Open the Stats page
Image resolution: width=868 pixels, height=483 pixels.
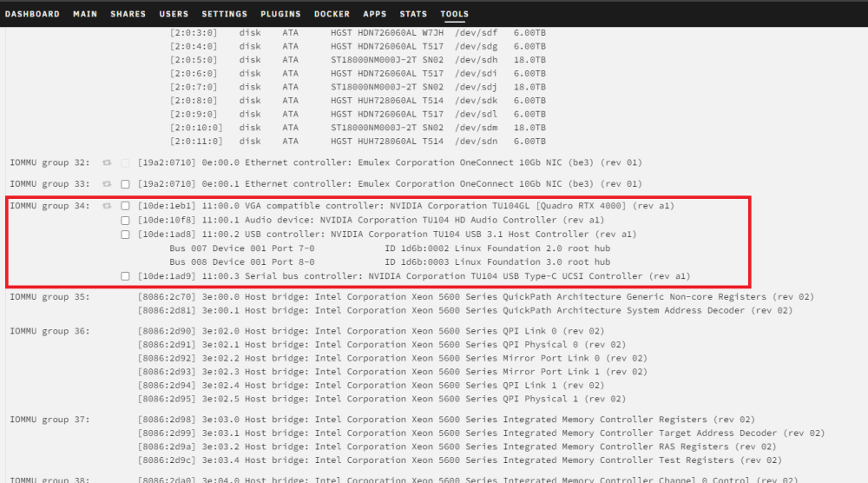click(413, 14)
